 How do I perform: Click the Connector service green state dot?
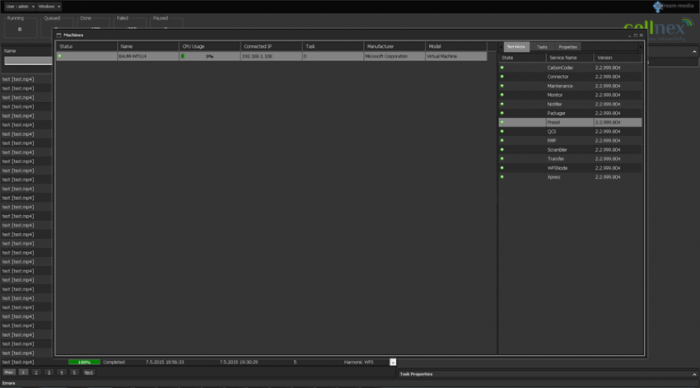pyautogui.click(x=502, y=77)
